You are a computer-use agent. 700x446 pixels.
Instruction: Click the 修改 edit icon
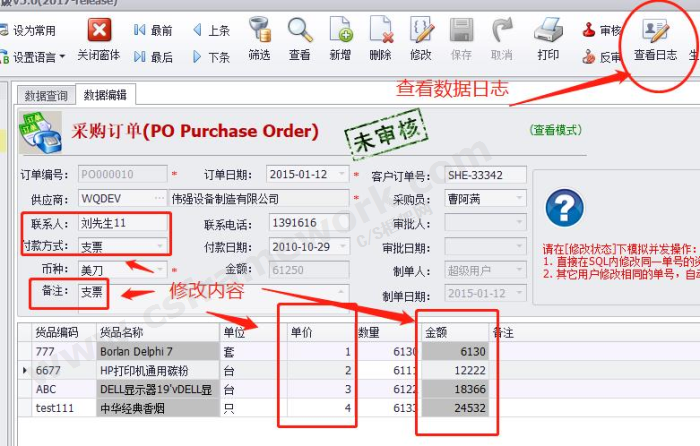(421, 31)
